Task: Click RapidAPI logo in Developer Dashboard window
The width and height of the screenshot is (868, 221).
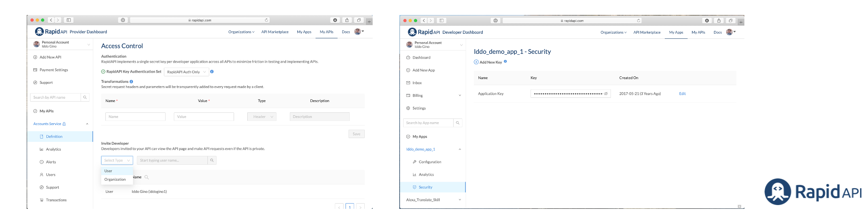Action: point(424,32)
